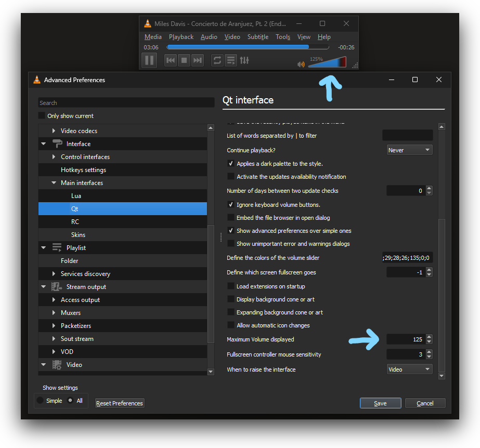This screenshot has height=448, width=480.
Task: Open the Tools menu
Action: point(283,37)
